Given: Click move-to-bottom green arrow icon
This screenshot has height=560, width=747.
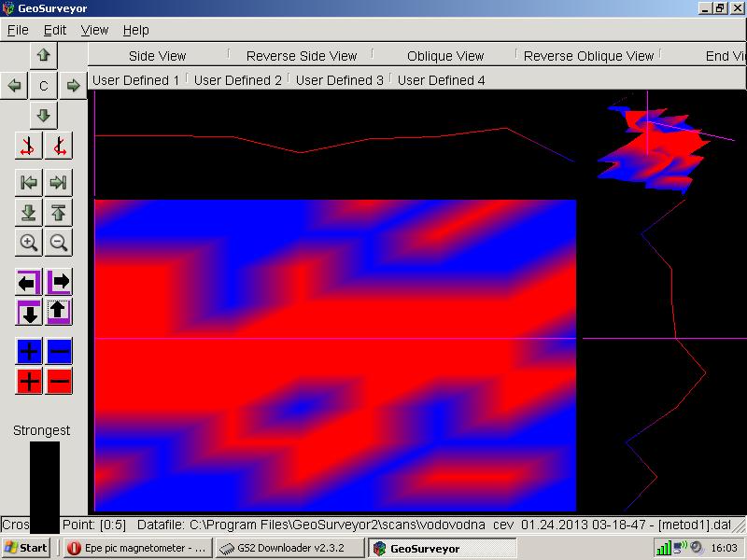Looking at the screenshot, I should coord(29,213).
